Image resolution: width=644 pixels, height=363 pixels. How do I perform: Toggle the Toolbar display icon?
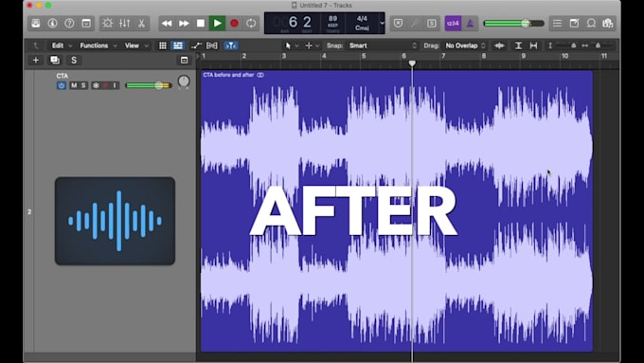86,24
